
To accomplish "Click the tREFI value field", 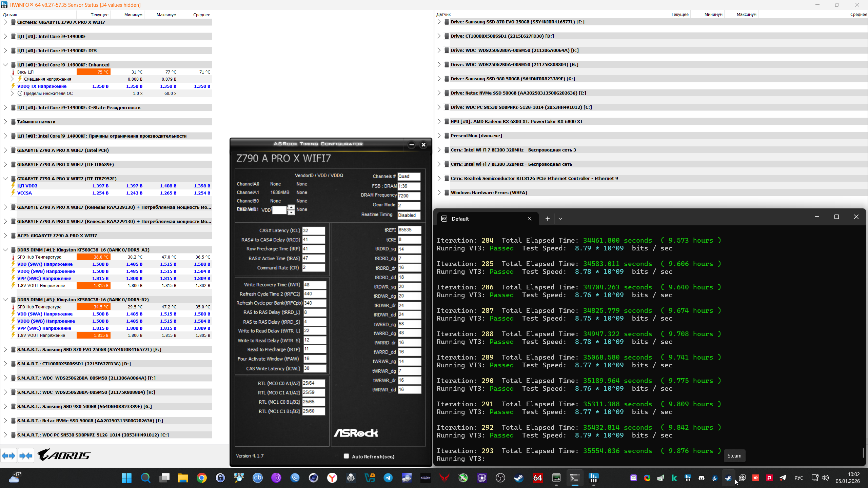I will tap(409, 230).
